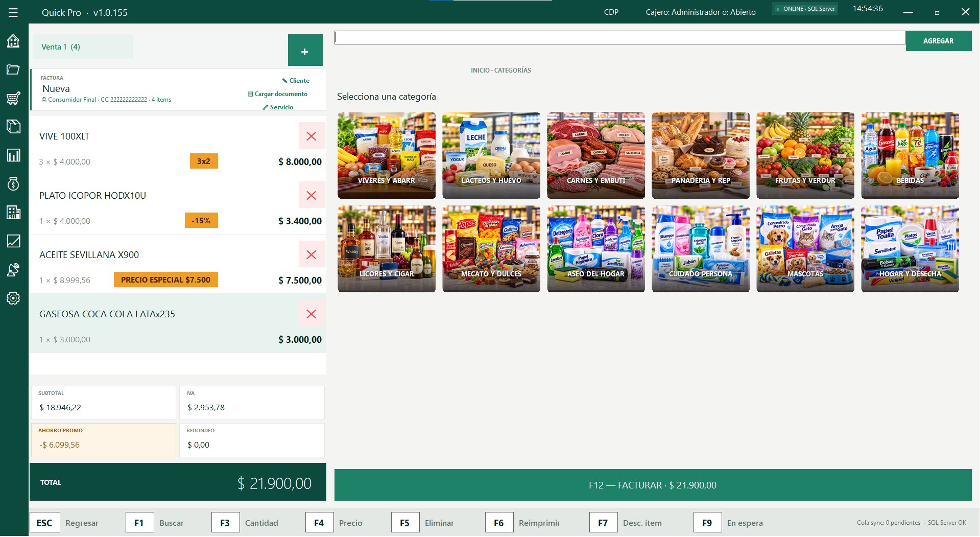Click the Servicio link
The image size is (980, 537).
point(278,107)
